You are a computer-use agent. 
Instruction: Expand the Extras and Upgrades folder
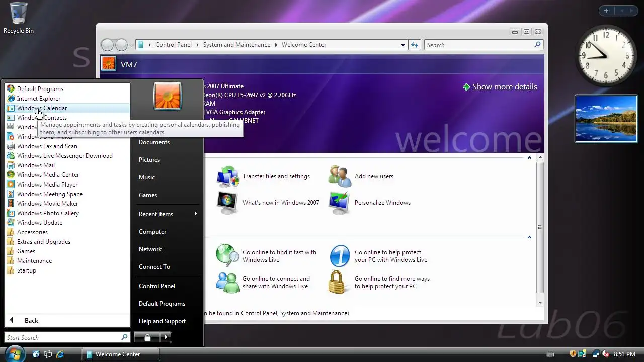pyautogui.click(x=67, y=242)
